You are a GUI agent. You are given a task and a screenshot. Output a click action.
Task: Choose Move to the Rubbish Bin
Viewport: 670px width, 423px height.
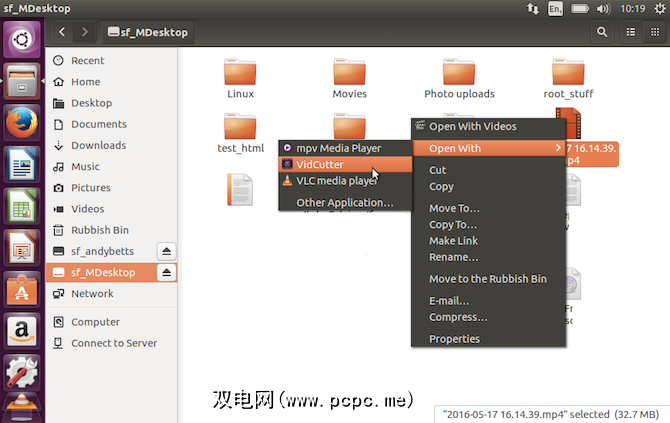(x=489, y=279)
